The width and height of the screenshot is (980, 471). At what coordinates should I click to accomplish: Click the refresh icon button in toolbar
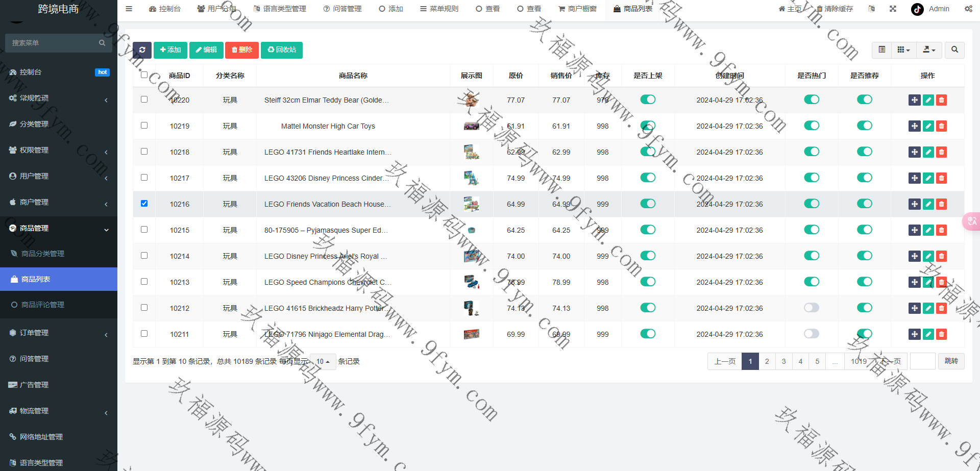(142, 50)
